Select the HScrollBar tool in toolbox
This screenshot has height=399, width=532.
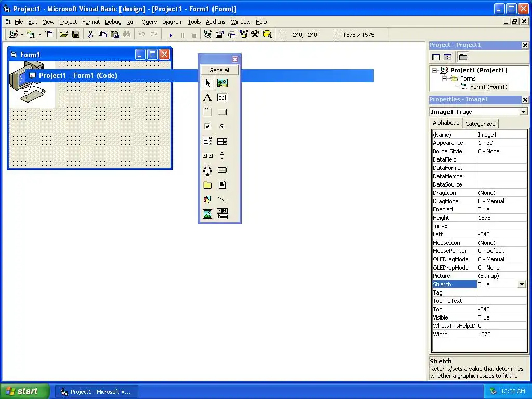point(208,156)
